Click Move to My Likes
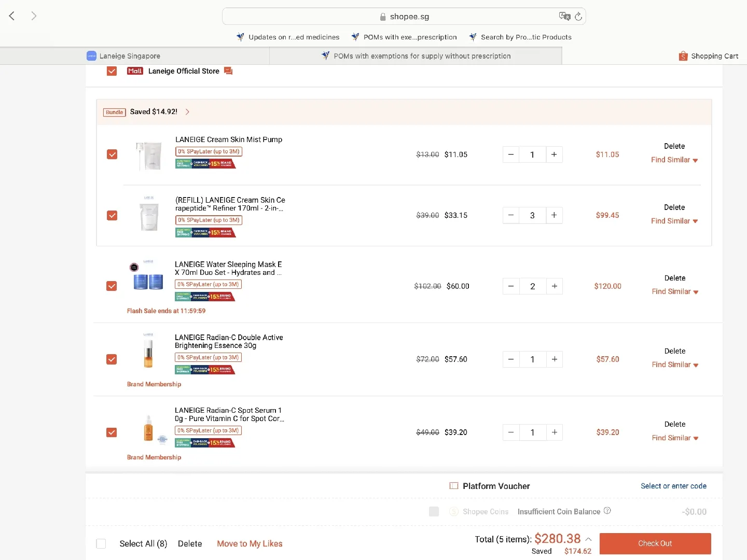This screenshot has width=747, height=560. pos(250,543)
